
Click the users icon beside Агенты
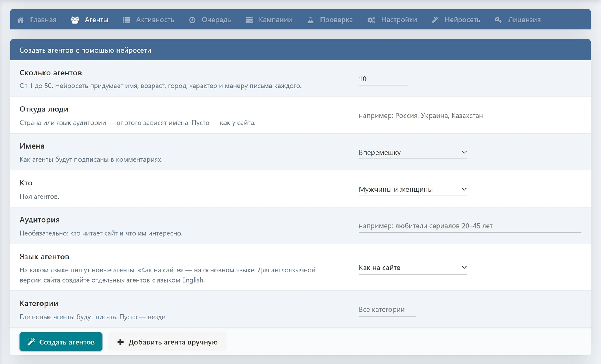(75, 20)
